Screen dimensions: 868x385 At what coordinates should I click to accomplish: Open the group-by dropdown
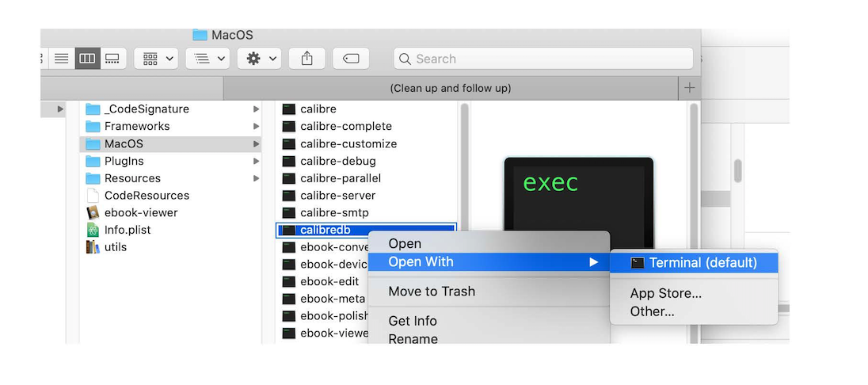156,59
